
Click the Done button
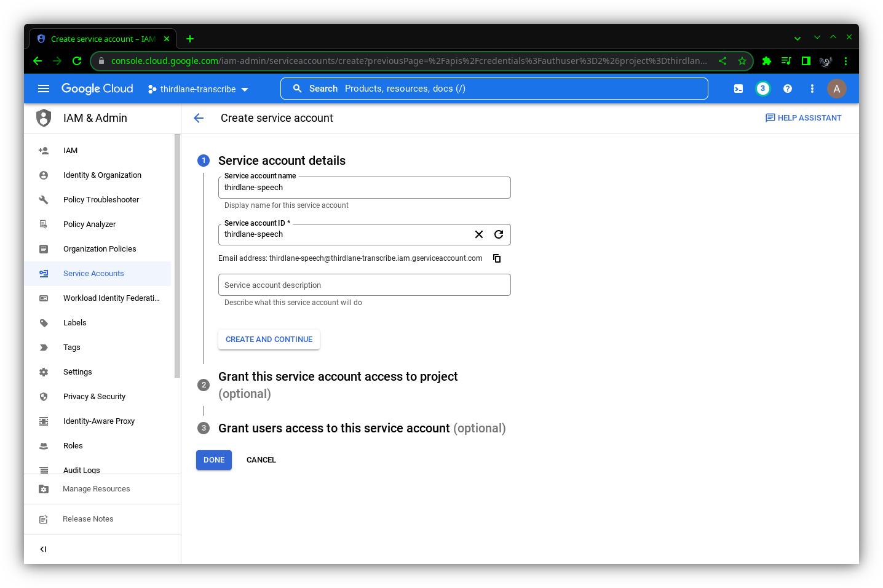click(x=214, y=460)
